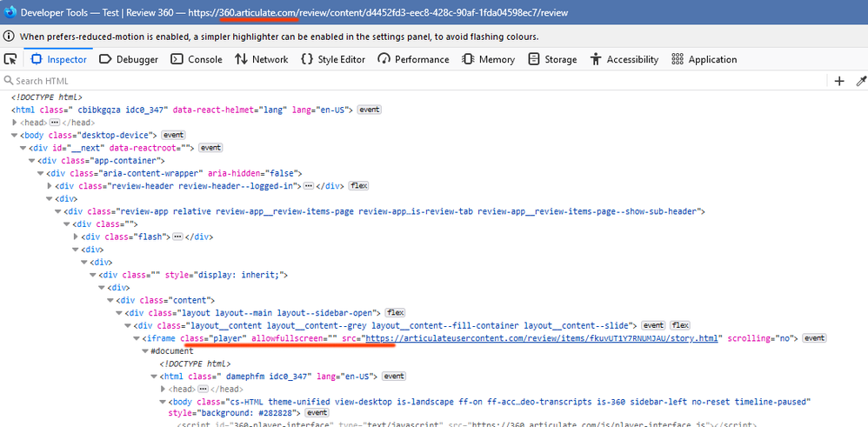Click the plus icon to add node
This screenshot has width=868, height=427.
839,81
